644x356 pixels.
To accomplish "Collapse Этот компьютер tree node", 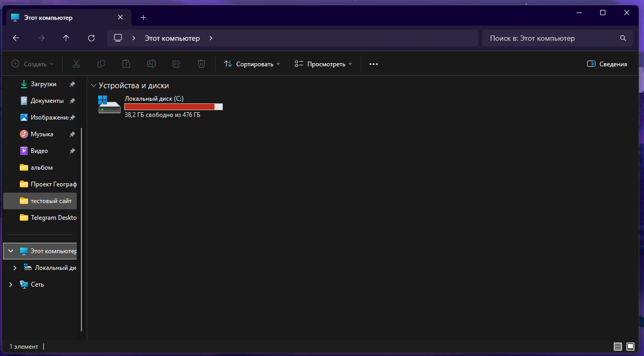I will point(10,251).
